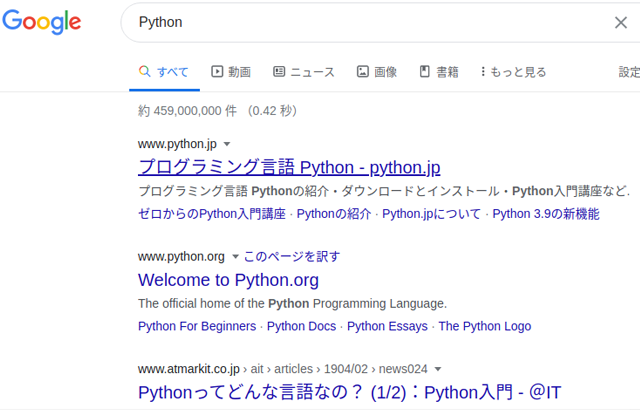Clear the search box with the X icon

(x=621, y=22)
